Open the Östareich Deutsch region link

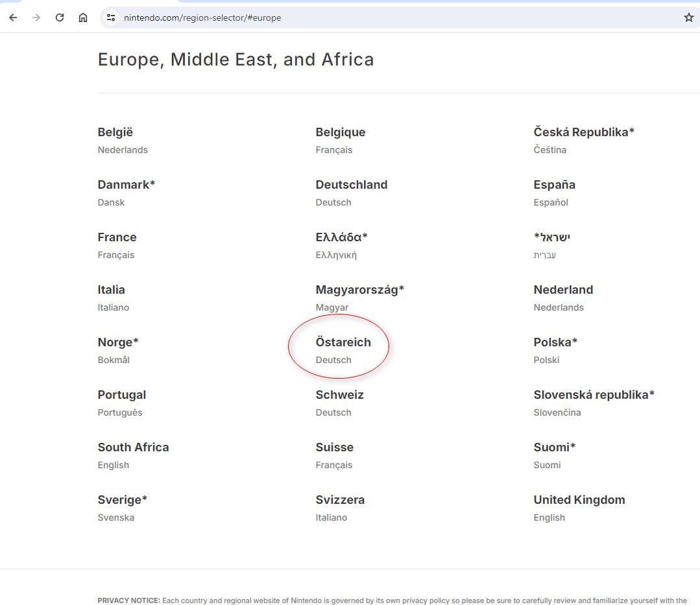(x=343, y=350)
